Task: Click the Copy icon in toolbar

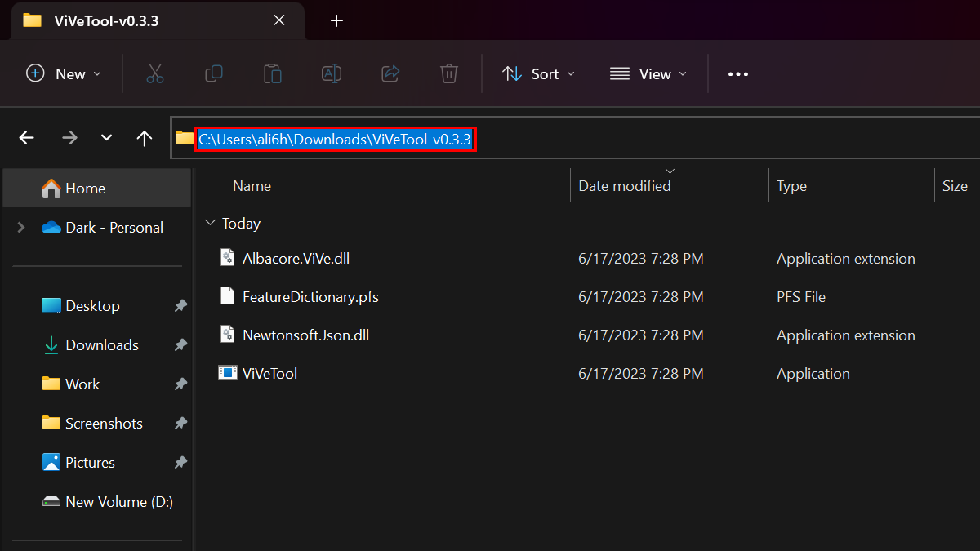Action: [x=214, y=73]
